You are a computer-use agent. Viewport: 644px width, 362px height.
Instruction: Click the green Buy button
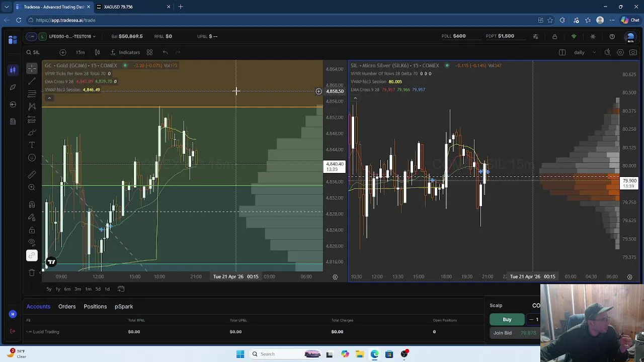point(507,319)
